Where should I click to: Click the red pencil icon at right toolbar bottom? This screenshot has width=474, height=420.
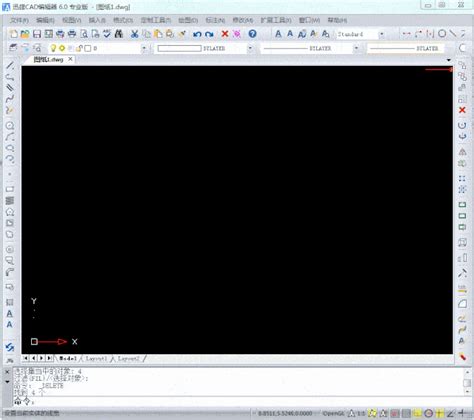(462, 357)
